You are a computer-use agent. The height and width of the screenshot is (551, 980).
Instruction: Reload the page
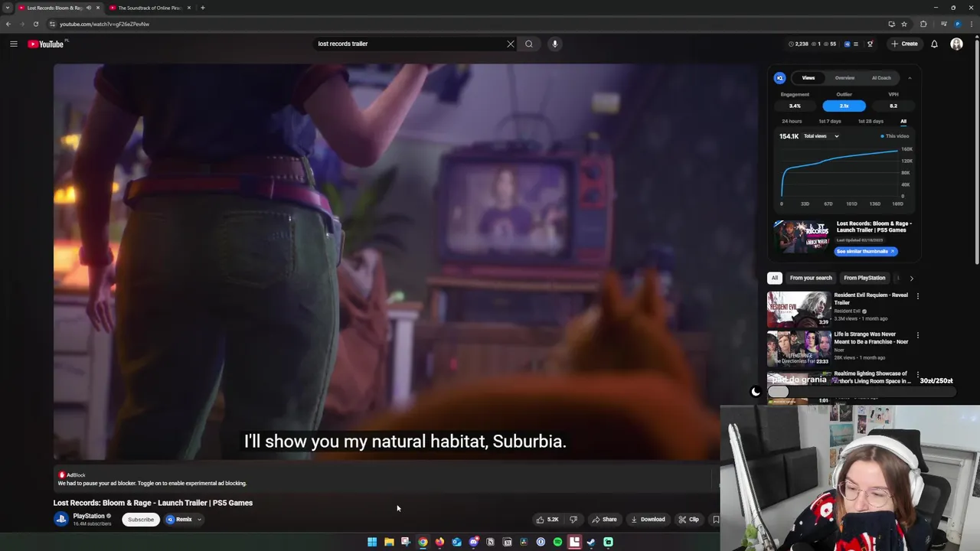(x=36, y=24)
